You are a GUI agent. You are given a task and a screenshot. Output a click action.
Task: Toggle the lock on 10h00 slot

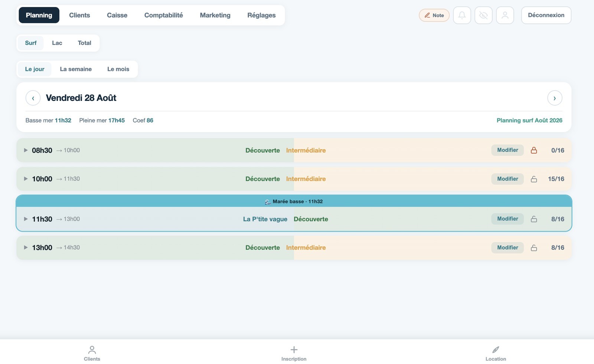pyautogui.click(x=534, y=179)
